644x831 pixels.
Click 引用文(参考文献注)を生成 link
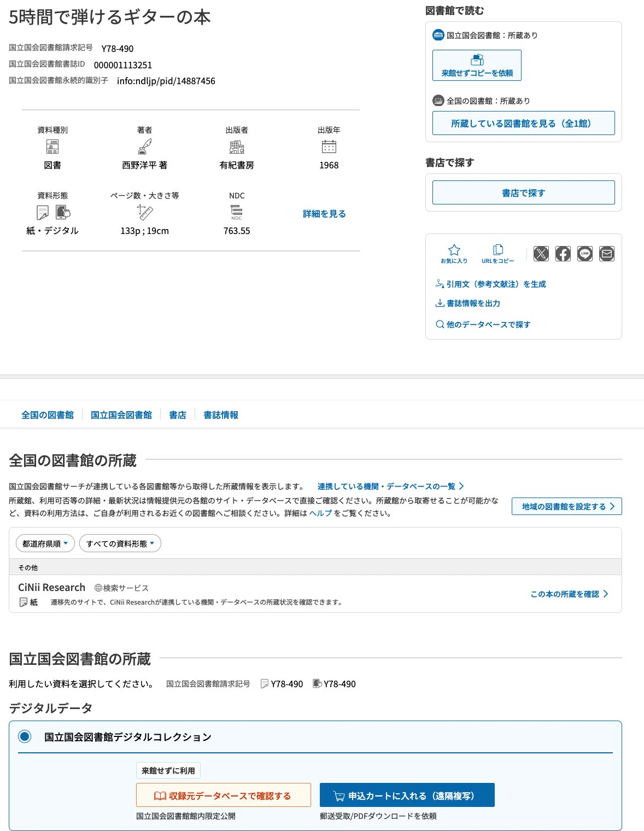(x=491, y=284)
